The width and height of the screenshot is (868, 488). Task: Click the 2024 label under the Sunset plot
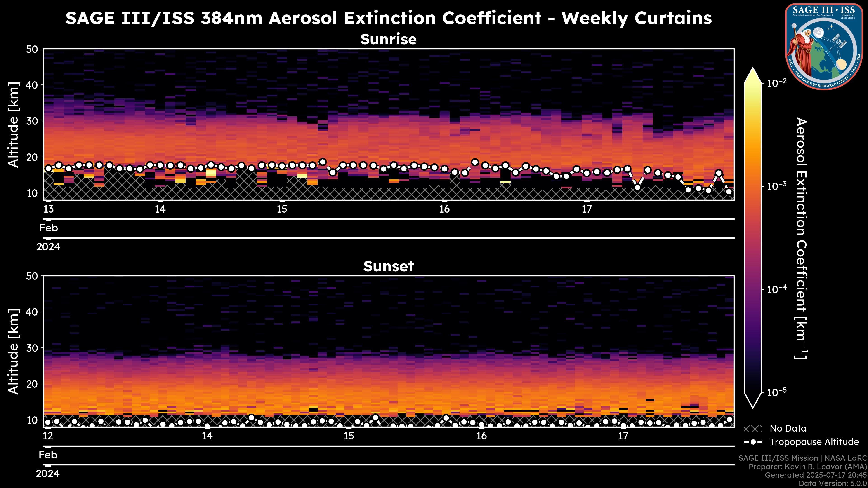pos(48,474)
